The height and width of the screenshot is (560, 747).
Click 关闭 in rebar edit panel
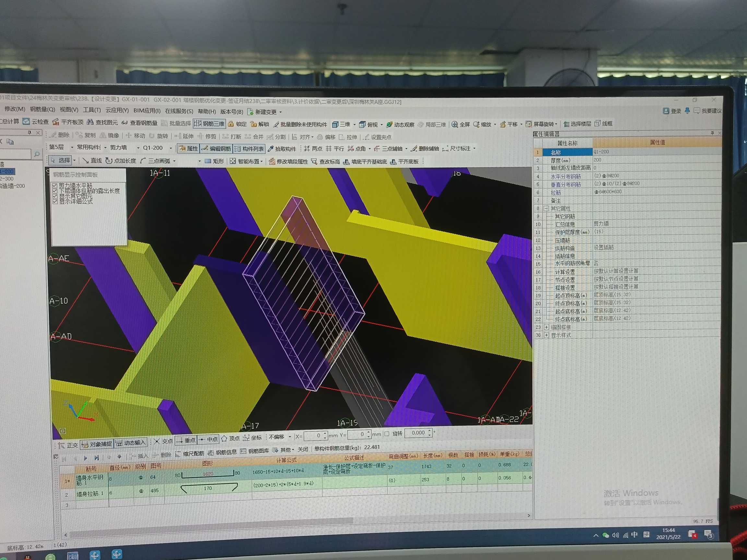tap(303, 449)
